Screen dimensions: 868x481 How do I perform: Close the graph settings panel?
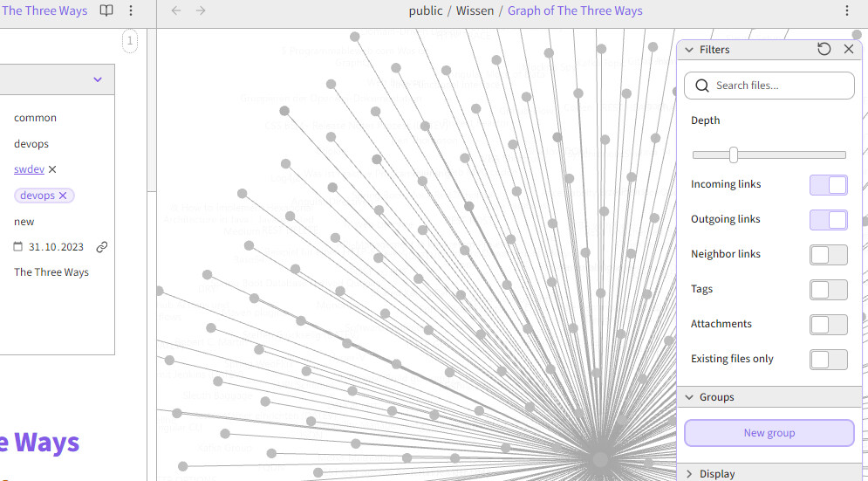tap(849, 50)
